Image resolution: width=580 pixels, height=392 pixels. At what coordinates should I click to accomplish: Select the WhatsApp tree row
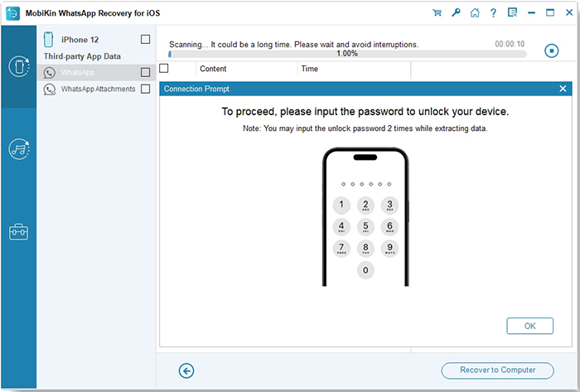click(97, 72)
